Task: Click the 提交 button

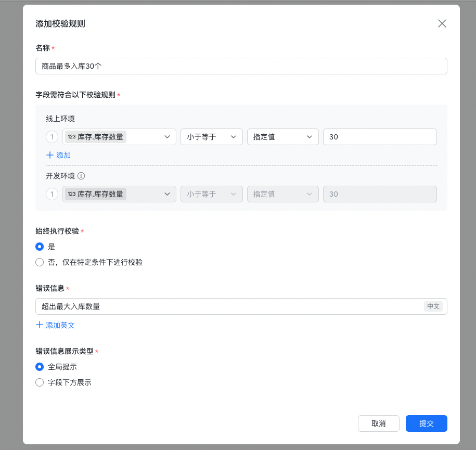Action: pos(426,423)
